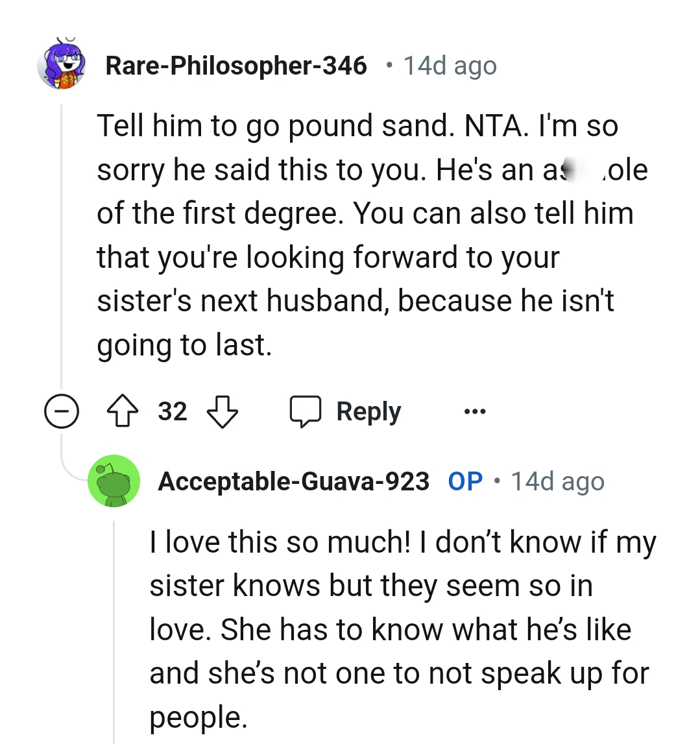This screenshot has height=744, width=700.
Task: Click the Reply button text
Action: pyautogui.click(x=367, y=411)
